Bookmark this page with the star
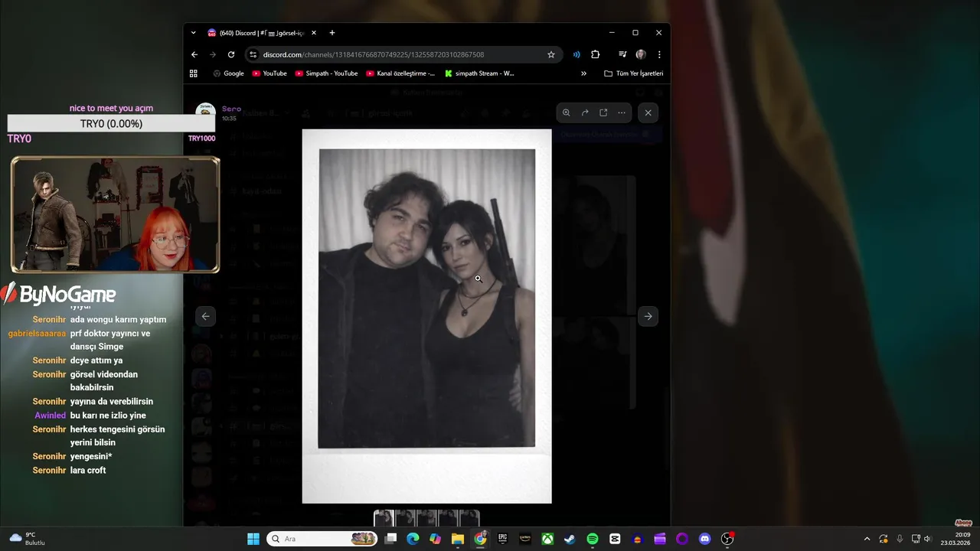 (x=550, y=54)
